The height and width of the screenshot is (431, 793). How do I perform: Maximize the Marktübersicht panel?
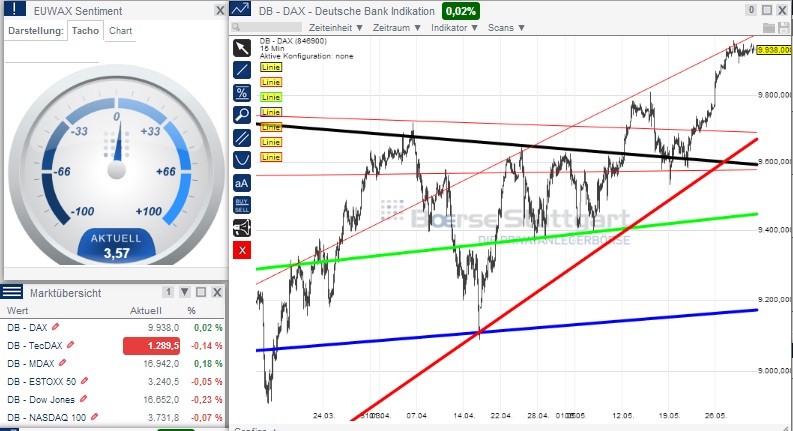(201, 292)
